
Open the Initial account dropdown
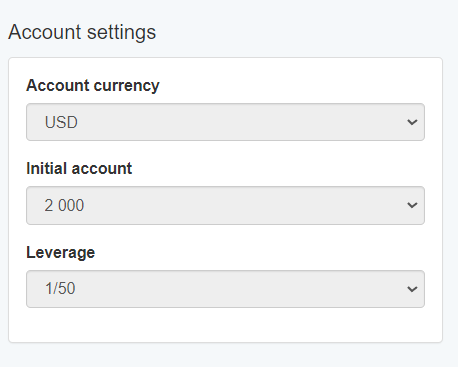[225, 205]
